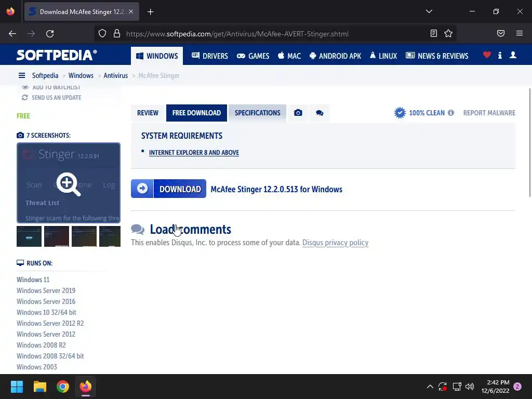The image size is (532, 399).
Task: Click the Load comments speech bubble icon
Action: [x=138, y=229]
